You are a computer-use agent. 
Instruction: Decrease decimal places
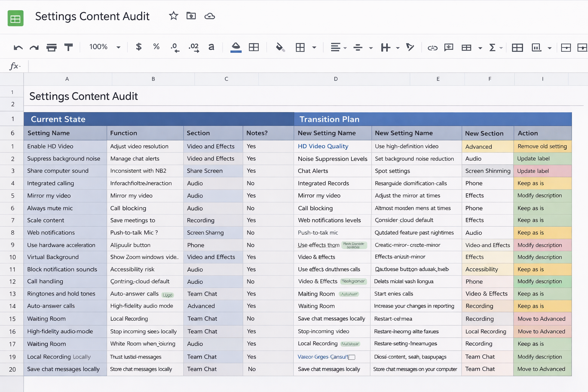tap(175, 47)
